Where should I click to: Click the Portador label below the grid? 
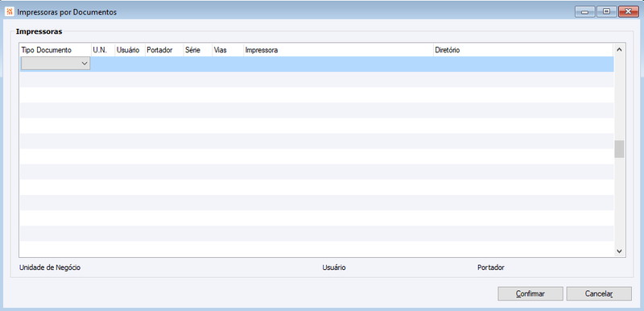[x=491, y=267]
